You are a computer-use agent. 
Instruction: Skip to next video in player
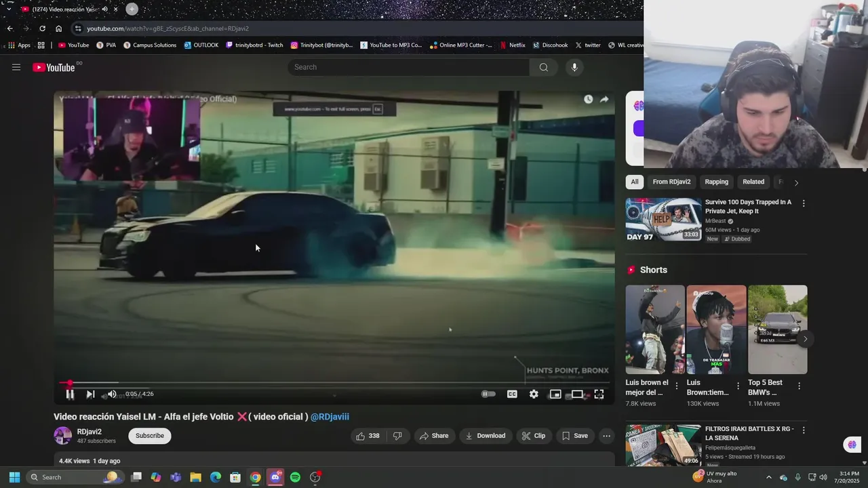(x=90, y=394)
